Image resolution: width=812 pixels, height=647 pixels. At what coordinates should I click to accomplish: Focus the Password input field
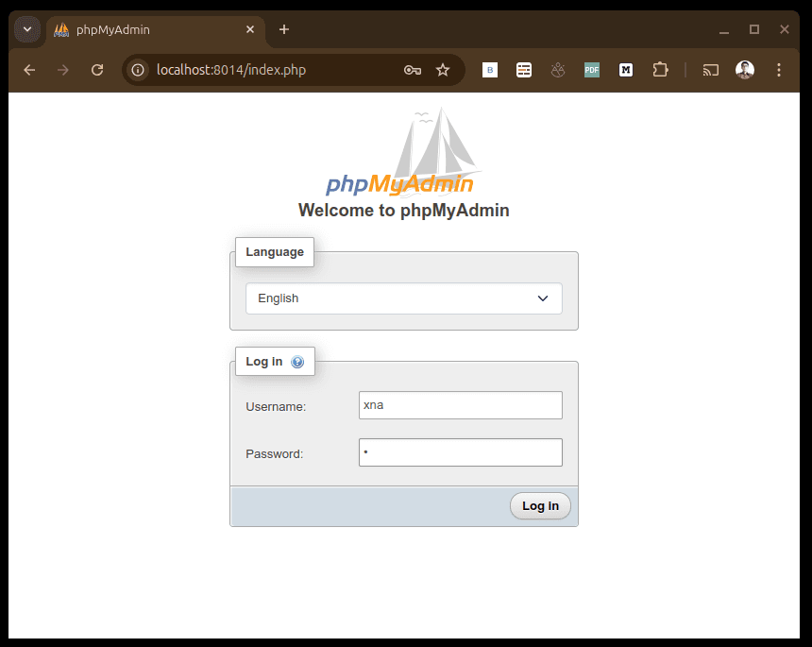pos(461,452)
